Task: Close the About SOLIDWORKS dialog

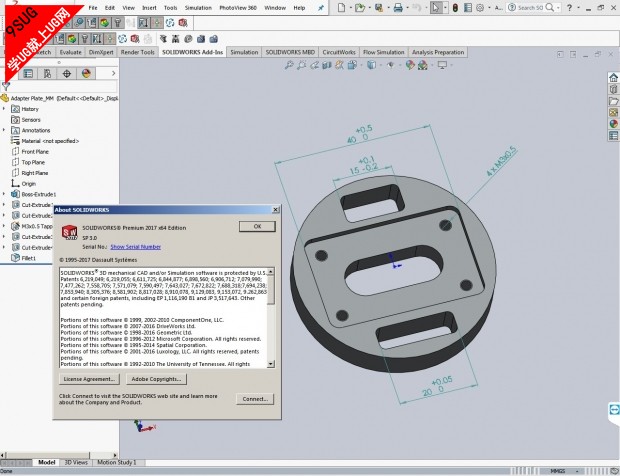Action: 276,210
